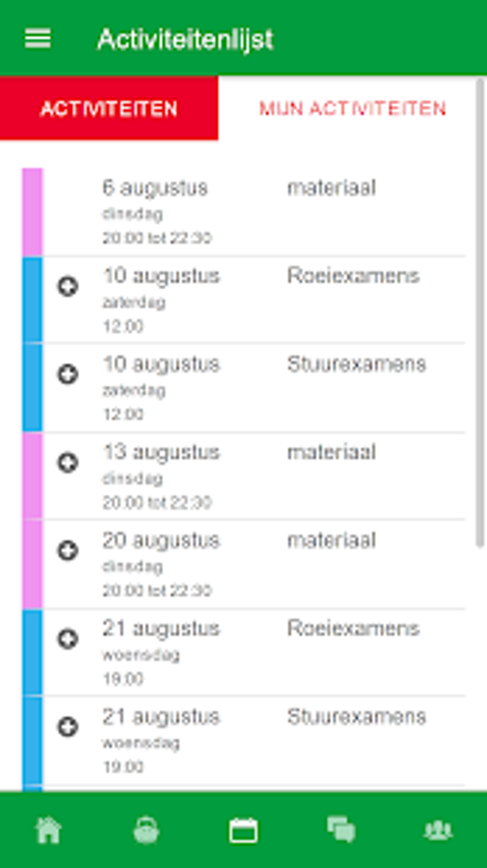
Task: Open the 6 augustus materiaal activity
Action: pos(239,211)
